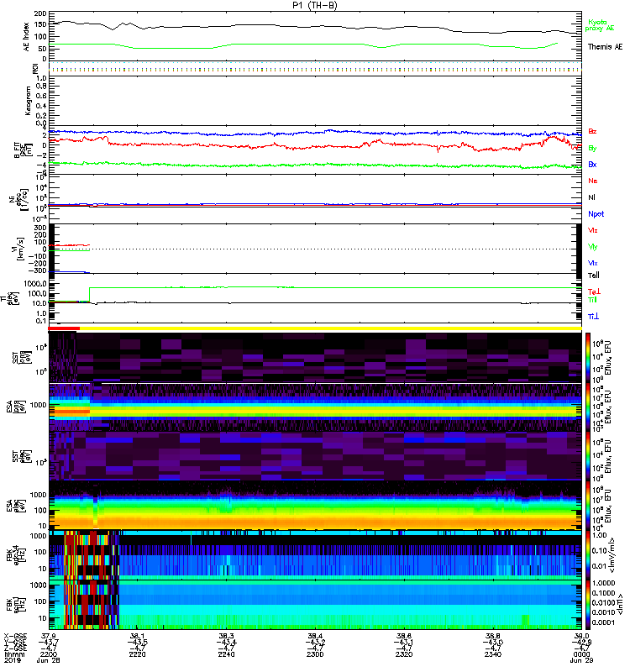Click the red "Bz" legend label

pos(592,131)
